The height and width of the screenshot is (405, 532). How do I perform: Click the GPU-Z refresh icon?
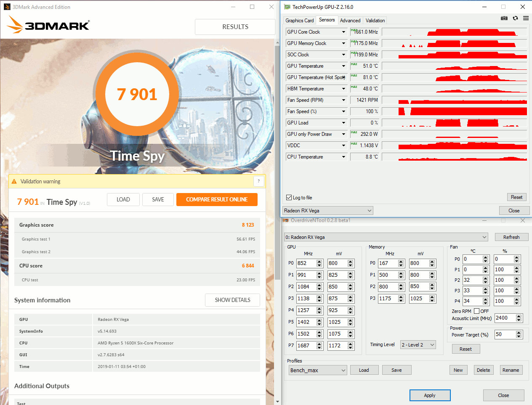coord(515,19)
